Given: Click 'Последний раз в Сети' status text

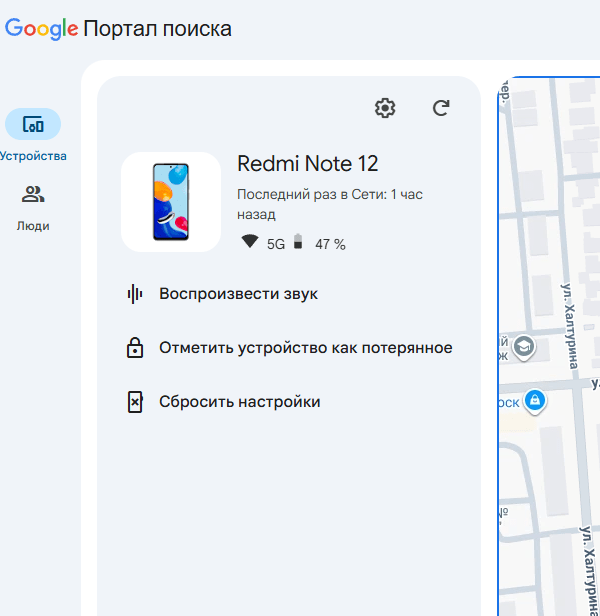Looking at the screenshot, I should click(330, 204).
